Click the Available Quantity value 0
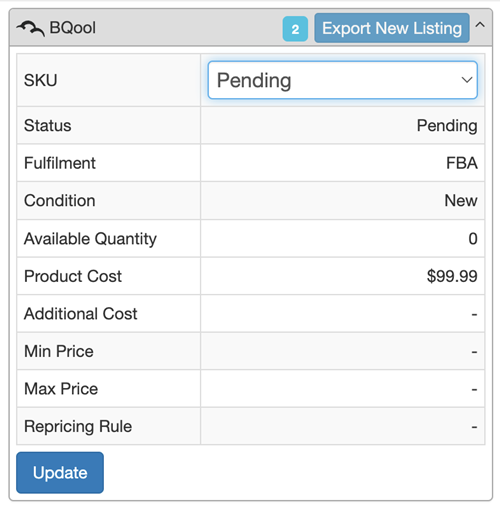 pyautogui.click(x=473, y=239)
